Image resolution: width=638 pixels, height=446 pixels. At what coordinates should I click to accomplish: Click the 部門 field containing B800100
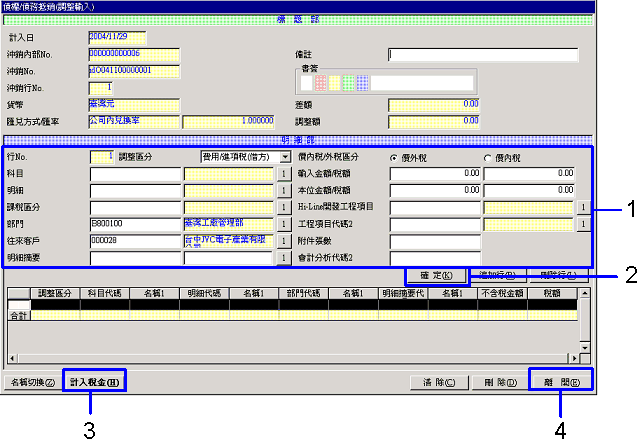click(x=135, y=224)
